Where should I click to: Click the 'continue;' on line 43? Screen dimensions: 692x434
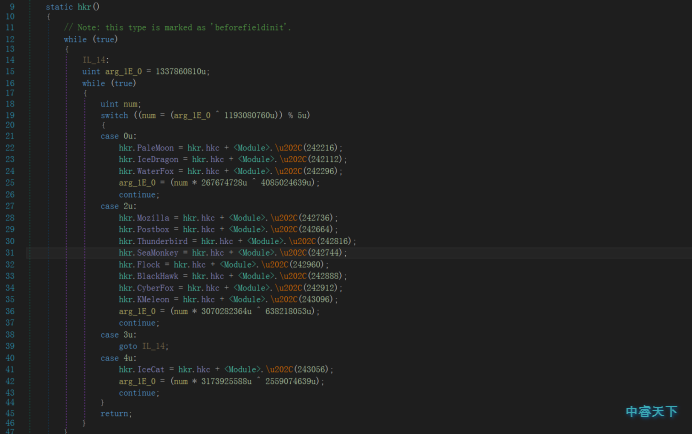pos(139,393)
